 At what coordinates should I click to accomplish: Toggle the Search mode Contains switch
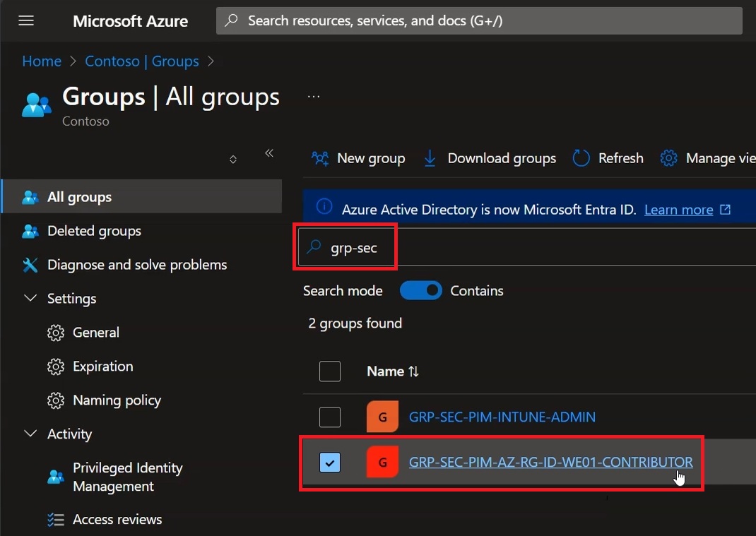coord(420,291)
